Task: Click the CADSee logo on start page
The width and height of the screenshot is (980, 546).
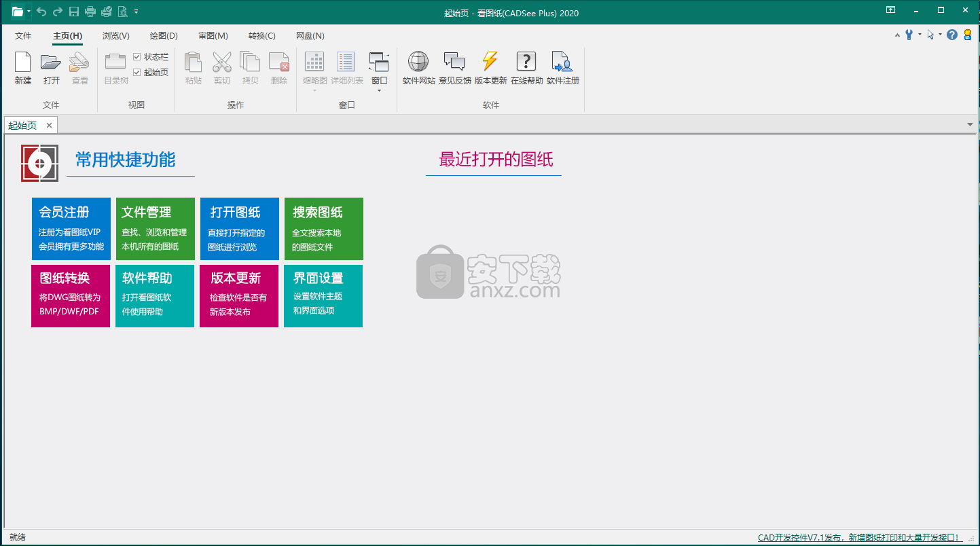Action: pyautogui.click(x=39, y=163)
